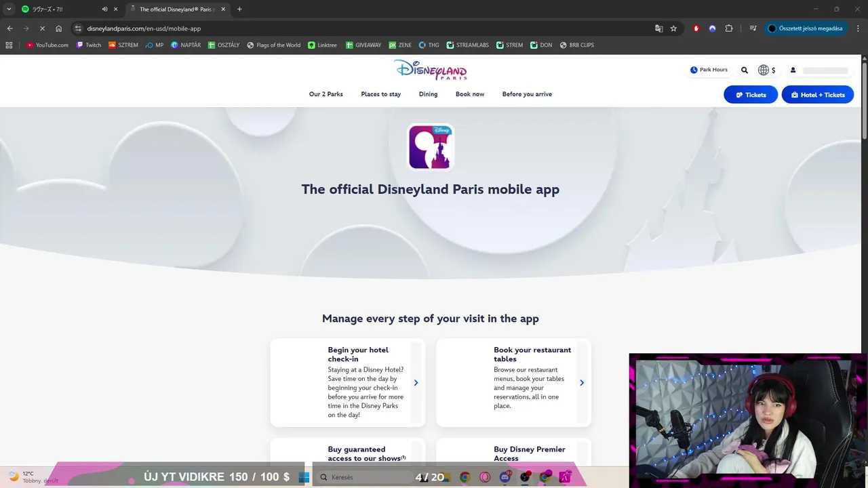Viewport: 868px width, 488px height.
Task: Open Park Hours link
Action: (709, 70)
